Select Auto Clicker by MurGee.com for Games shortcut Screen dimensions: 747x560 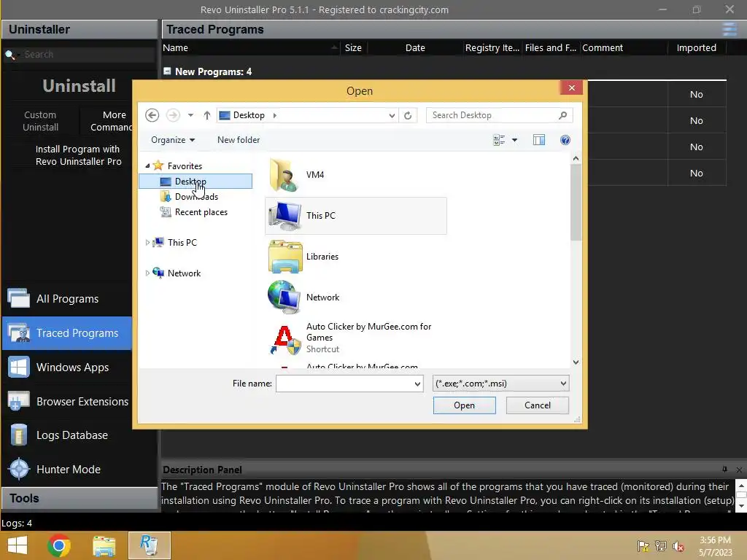(x=356, y=338)
